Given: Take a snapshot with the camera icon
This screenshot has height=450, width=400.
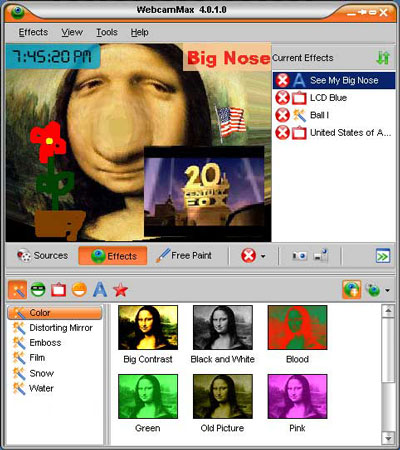Looking at the screenshot, I should click(x=299, y=256).
